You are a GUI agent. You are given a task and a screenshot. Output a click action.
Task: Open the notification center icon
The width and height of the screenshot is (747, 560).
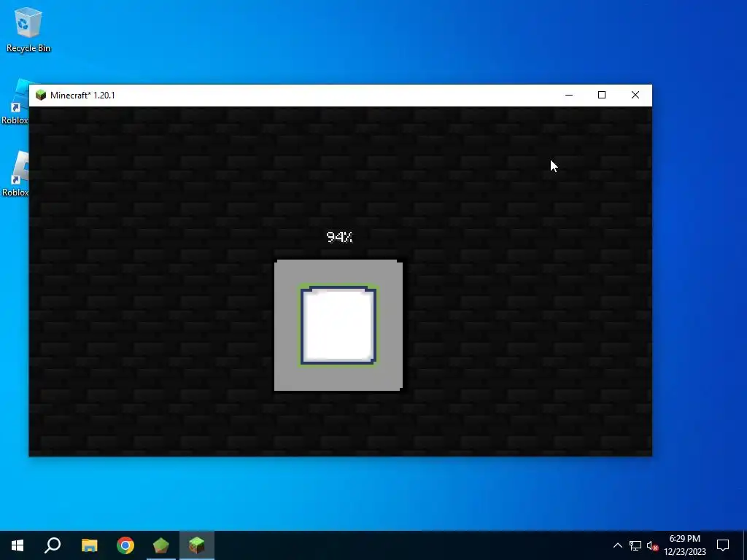tap(723, 545)
